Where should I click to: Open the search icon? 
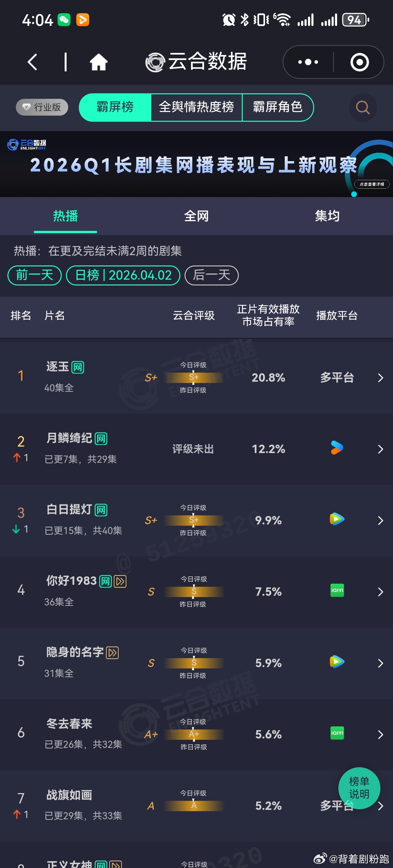pos(363,108)
